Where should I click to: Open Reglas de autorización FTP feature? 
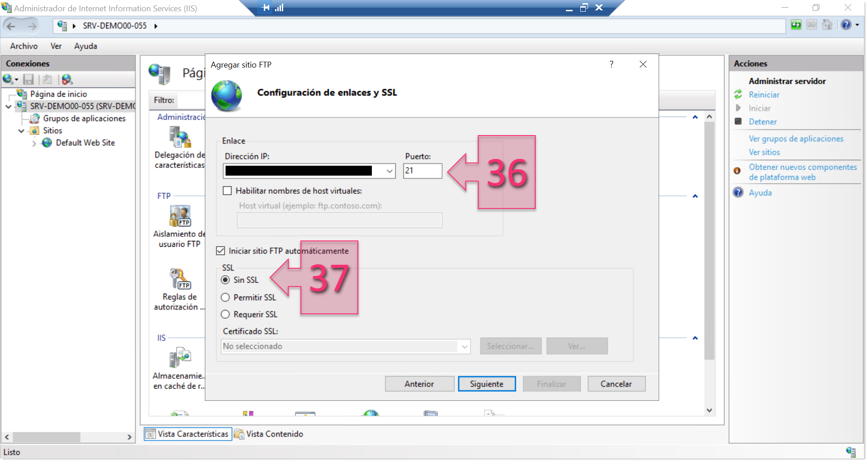(179, 278)
